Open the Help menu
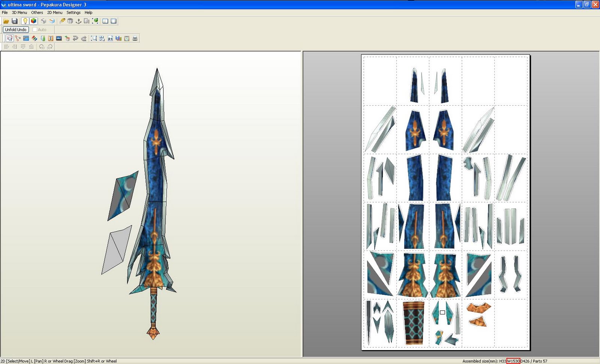Viewport: 600px width, 364px height. 88,12
